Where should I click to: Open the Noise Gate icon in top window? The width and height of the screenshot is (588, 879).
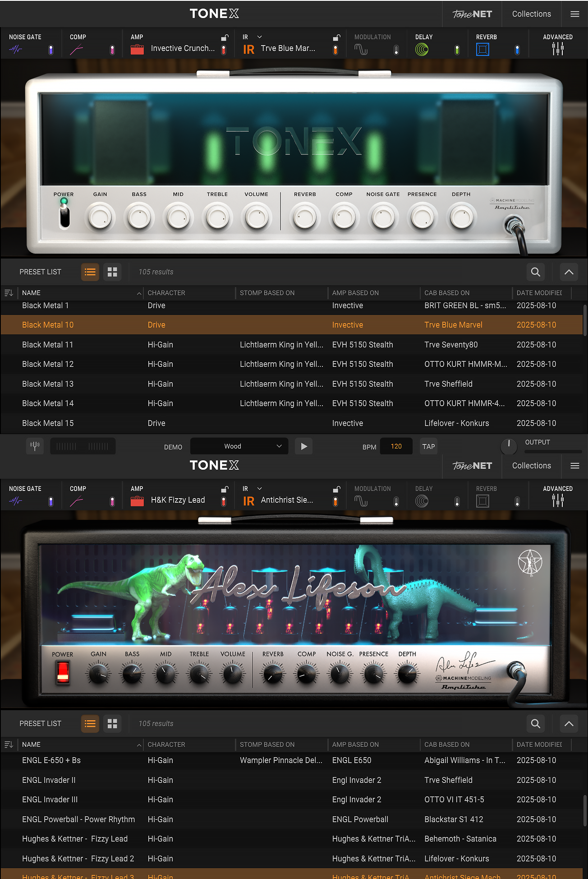point(16,50)
